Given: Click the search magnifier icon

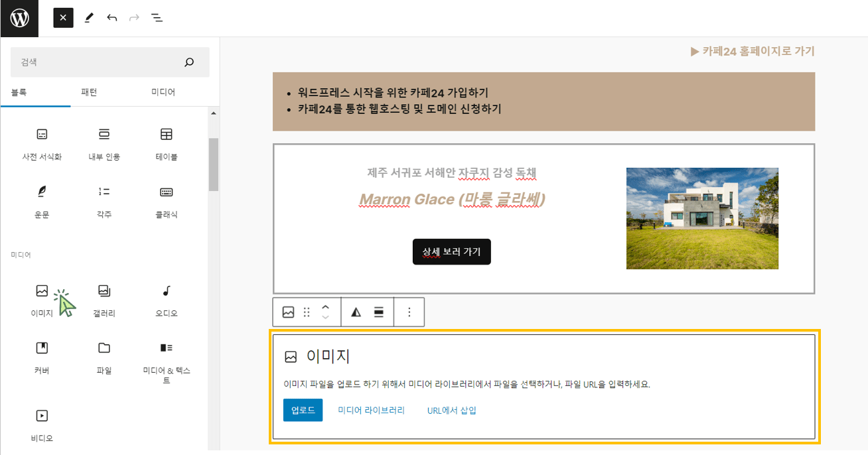Looking at the screenshot, I should pyautogui.click(x=189, y=62).
